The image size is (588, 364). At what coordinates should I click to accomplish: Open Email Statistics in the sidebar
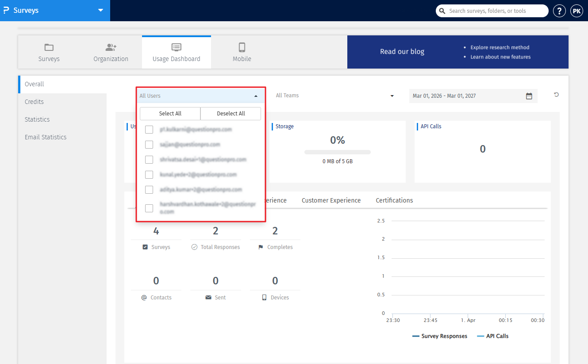coord(45,137)
